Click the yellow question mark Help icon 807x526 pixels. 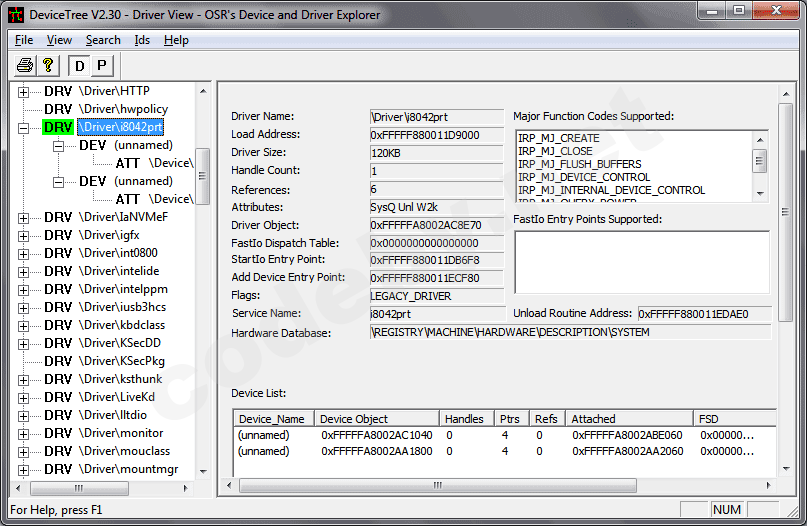click(47, 66)
